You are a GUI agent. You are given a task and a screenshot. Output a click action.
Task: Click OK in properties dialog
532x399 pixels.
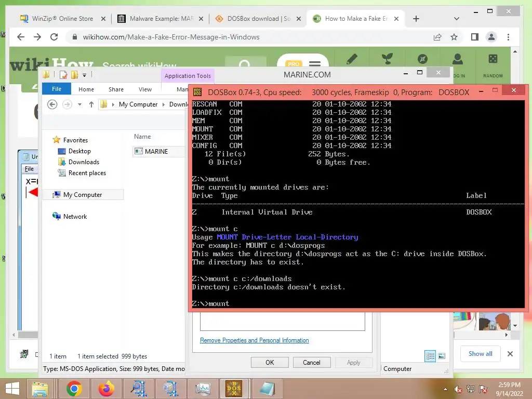[270, 362]
